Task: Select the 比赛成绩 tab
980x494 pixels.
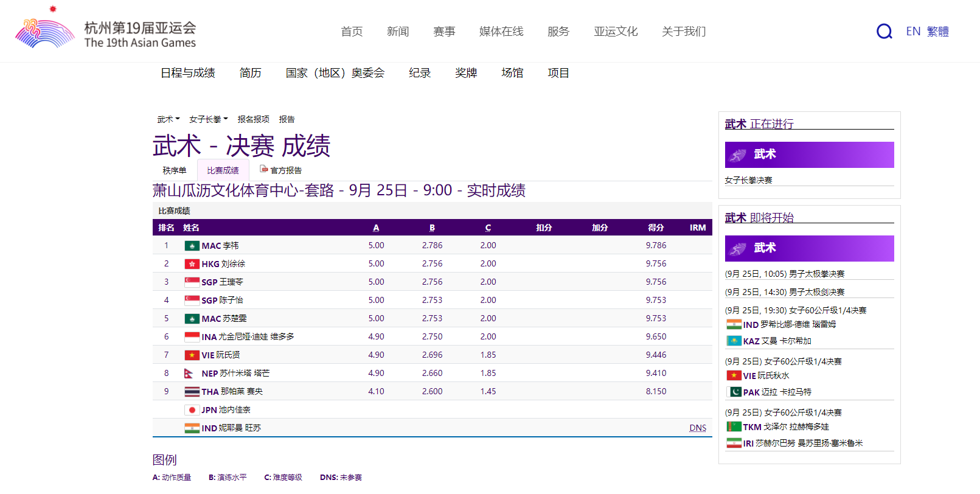Action: pos(223,170)
